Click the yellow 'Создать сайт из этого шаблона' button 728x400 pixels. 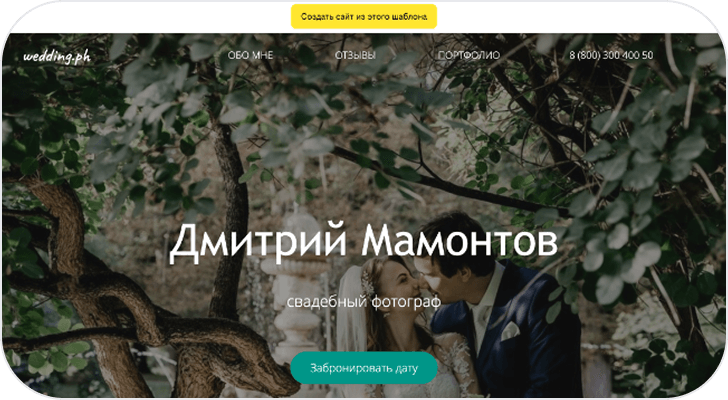pos(364,17)
